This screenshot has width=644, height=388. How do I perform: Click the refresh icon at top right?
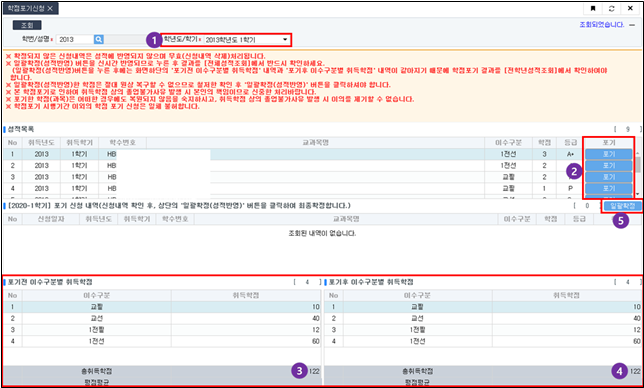612,9
